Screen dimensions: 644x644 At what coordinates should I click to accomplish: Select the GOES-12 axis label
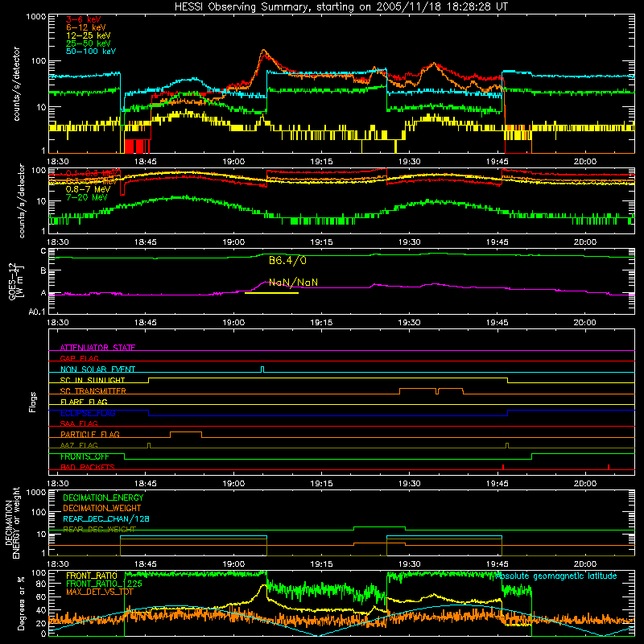point(15,281)
